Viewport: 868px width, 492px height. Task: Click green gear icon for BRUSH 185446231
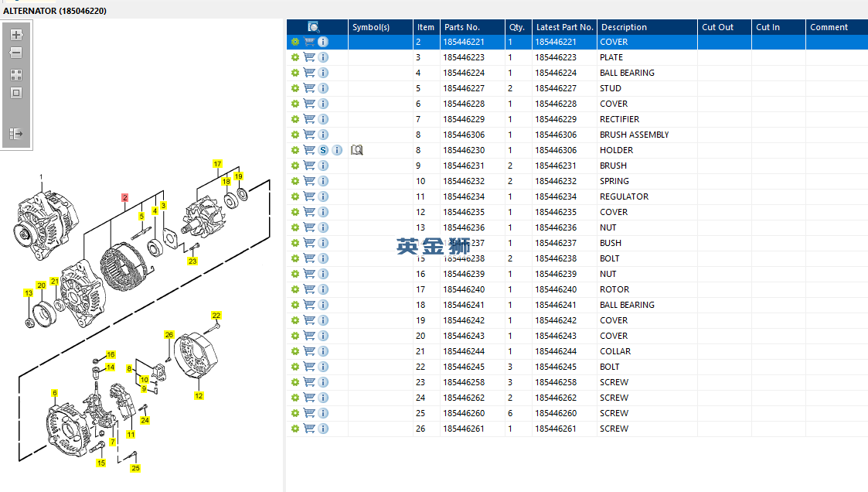point(295,166)
